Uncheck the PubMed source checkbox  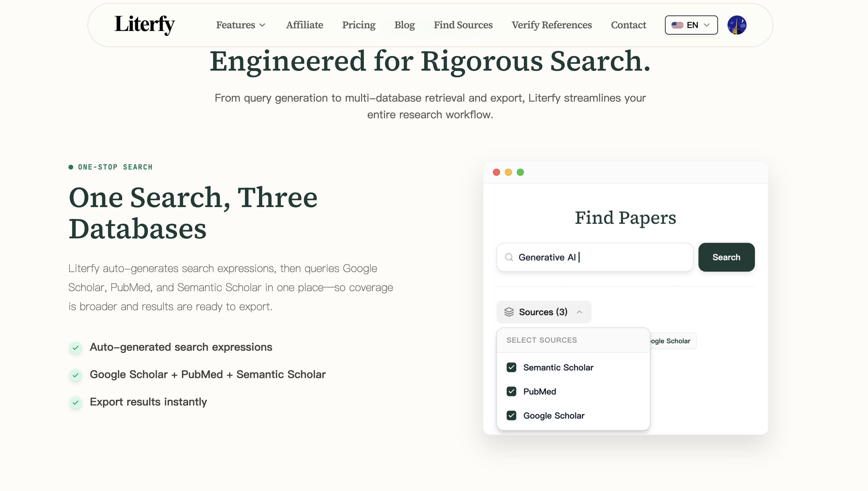511,391
